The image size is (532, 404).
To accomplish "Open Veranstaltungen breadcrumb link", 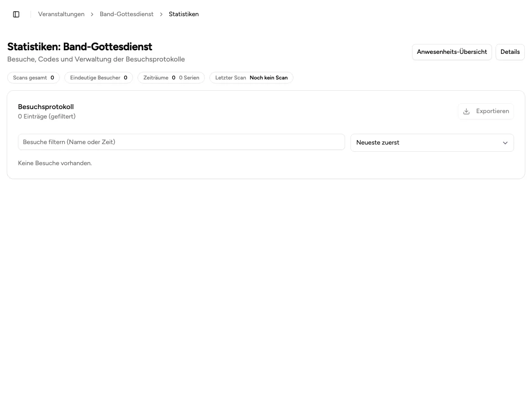I will [x=61, y=14].
